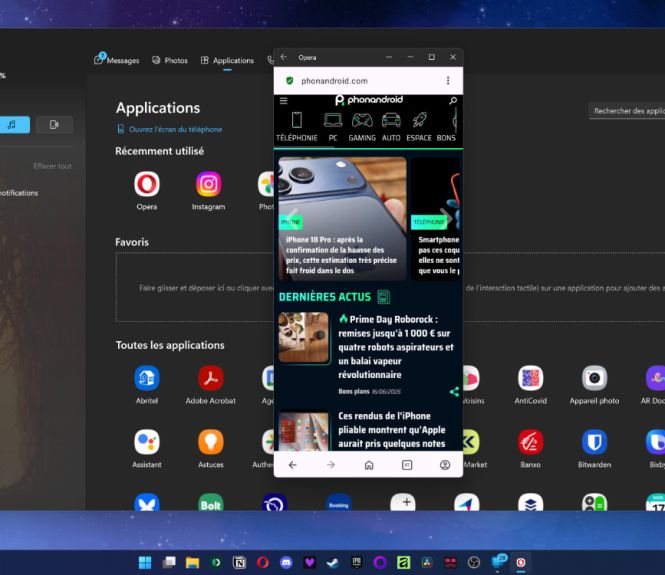Open the Astuces app

211,442
